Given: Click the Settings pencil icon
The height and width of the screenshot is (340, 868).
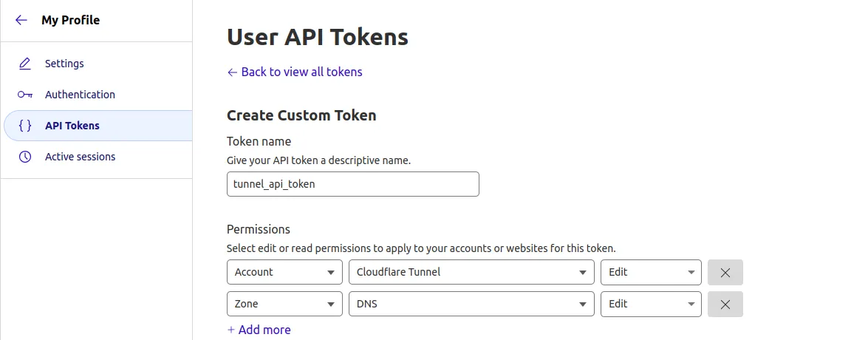Looking at the screenshot, I should coord(25,64).
